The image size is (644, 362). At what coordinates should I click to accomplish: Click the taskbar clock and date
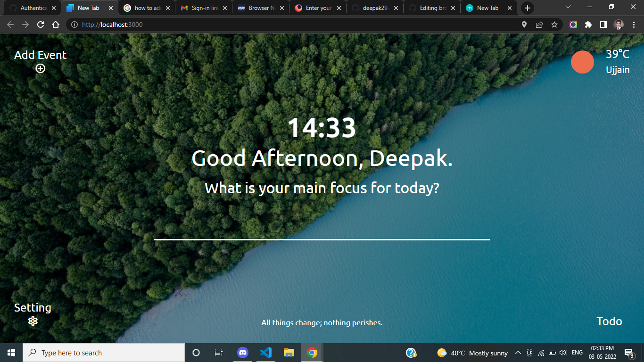coord(602,353)
